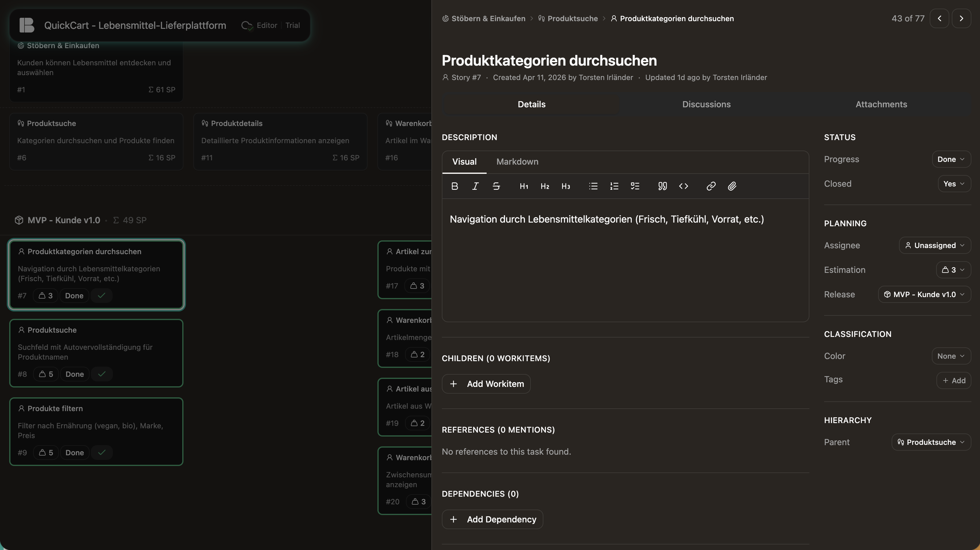Toggle the checkmark on story #8 card
Viewport: 980px width, 550px height.
click(102, 374)
